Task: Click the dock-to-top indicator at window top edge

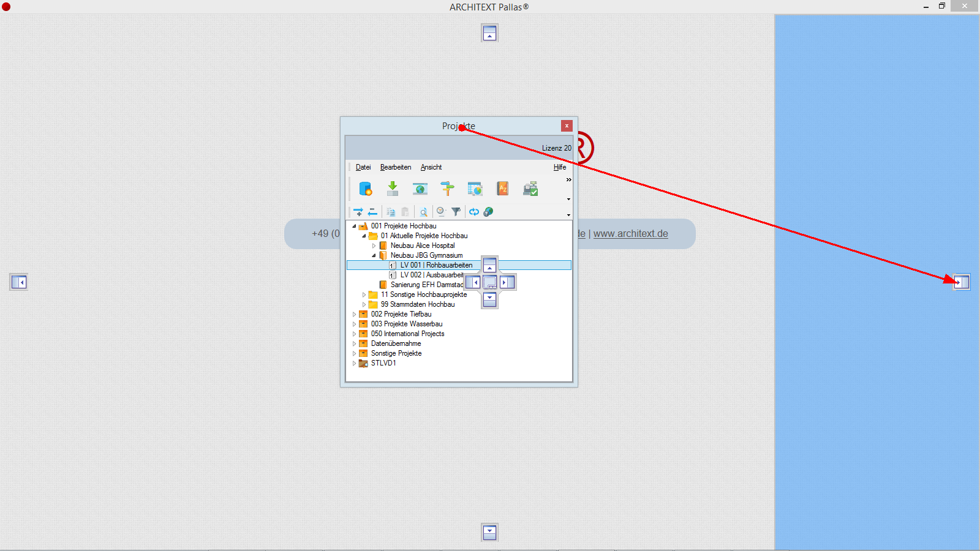Action: (489, 33)
